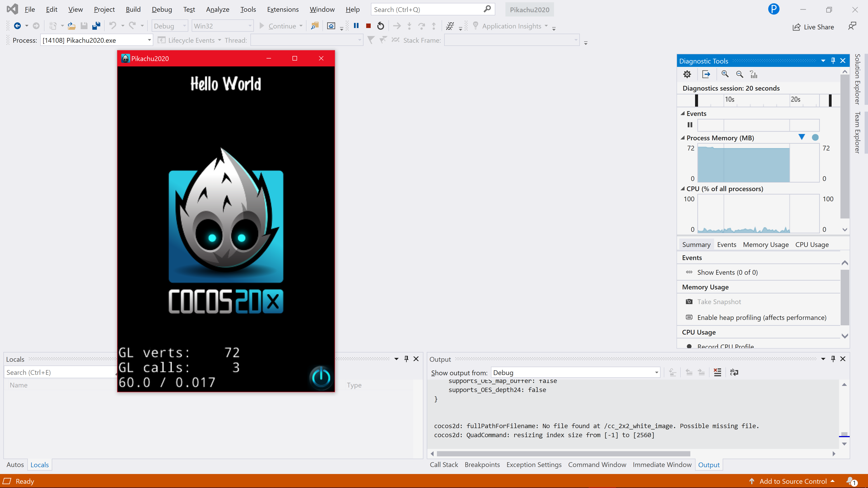Image resolution: width=868 pixels, height=488 pixels.
Task: Click the Zoom In icon in Diagnostic Tools
Action: coord(725,74)
